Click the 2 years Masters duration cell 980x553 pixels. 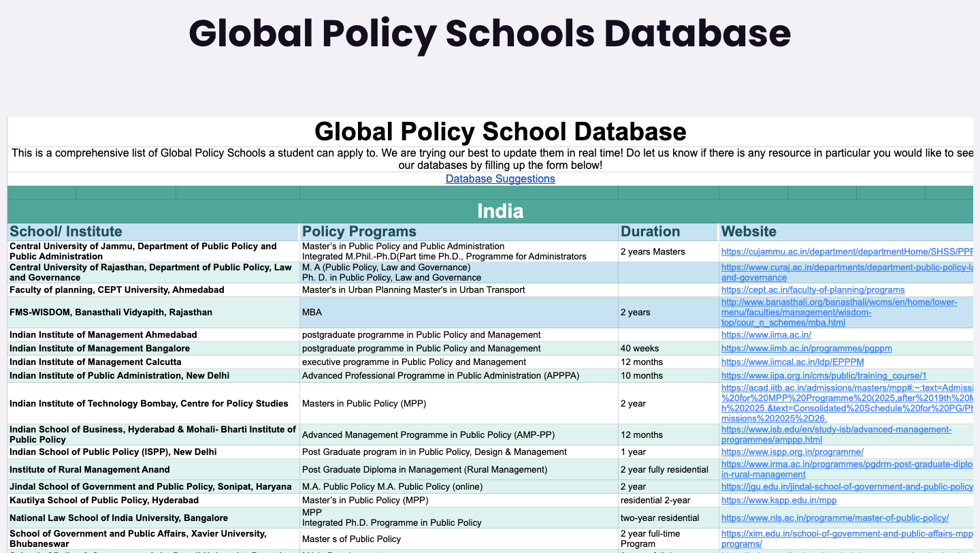pos(668,251)
